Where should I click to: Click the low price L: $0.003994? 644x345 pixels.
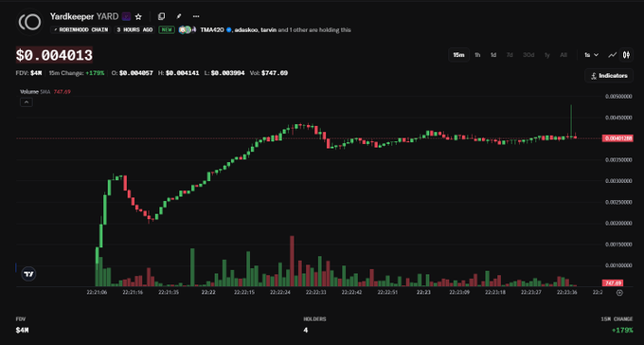[x=224, y=73]
